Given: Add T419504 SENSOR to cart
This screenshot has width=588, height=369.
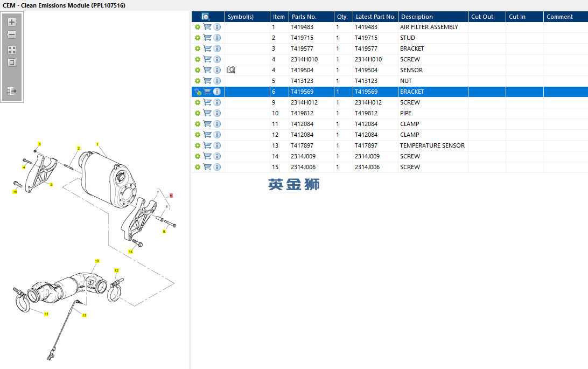Looking at the screenshot, I should pos(207,70).
